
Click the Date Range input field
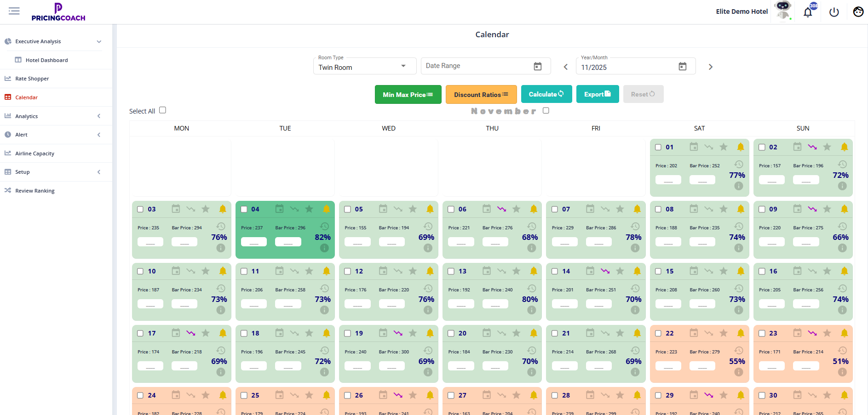pos(478,66)
